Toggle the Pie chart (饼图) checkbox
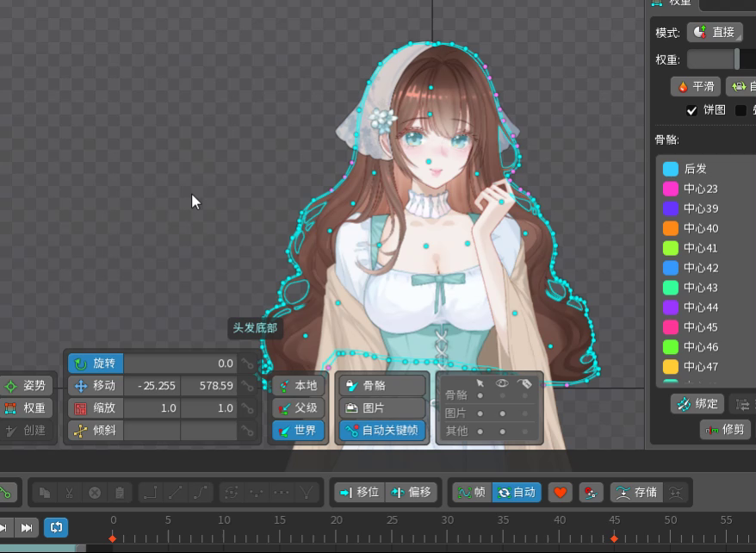Viewport: 756px width, 553px height. click(691, 110)
